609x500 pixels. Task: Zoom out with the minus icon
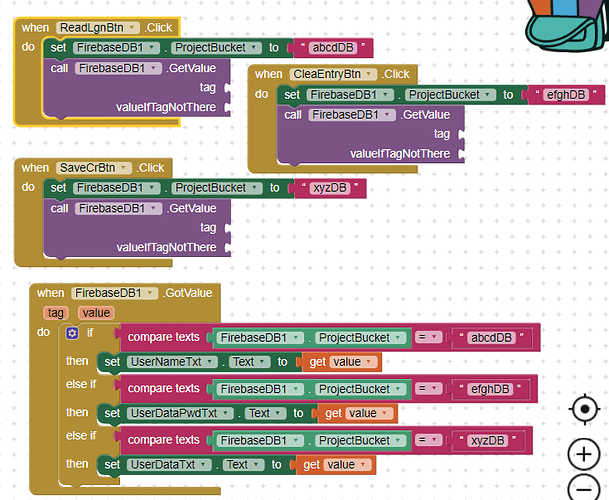[584, 487]
